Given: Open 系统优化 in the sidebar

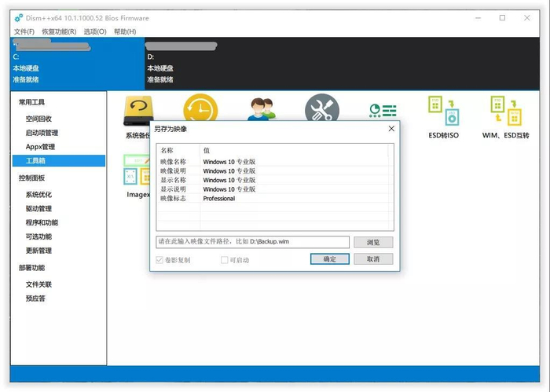Looking at the screenshot, I should [38, 195].
